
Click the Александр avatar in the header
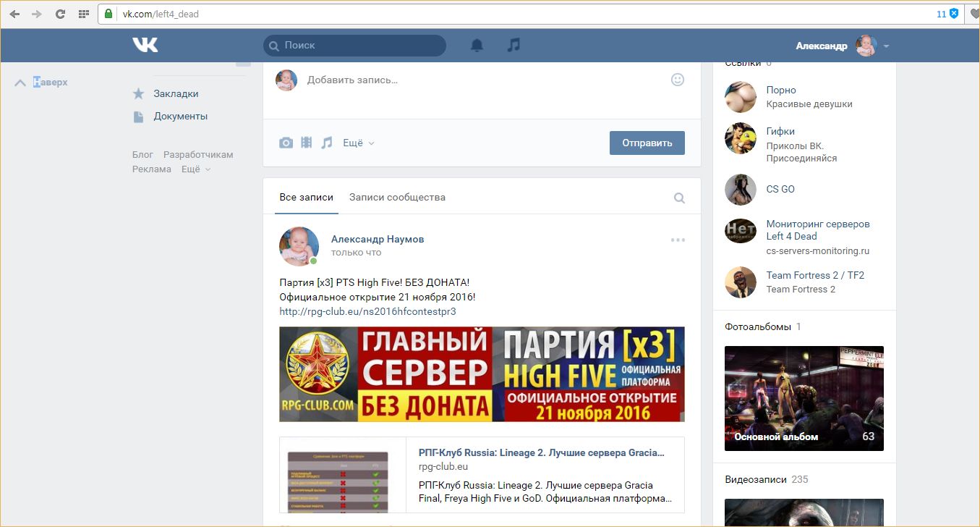(866, 46)
